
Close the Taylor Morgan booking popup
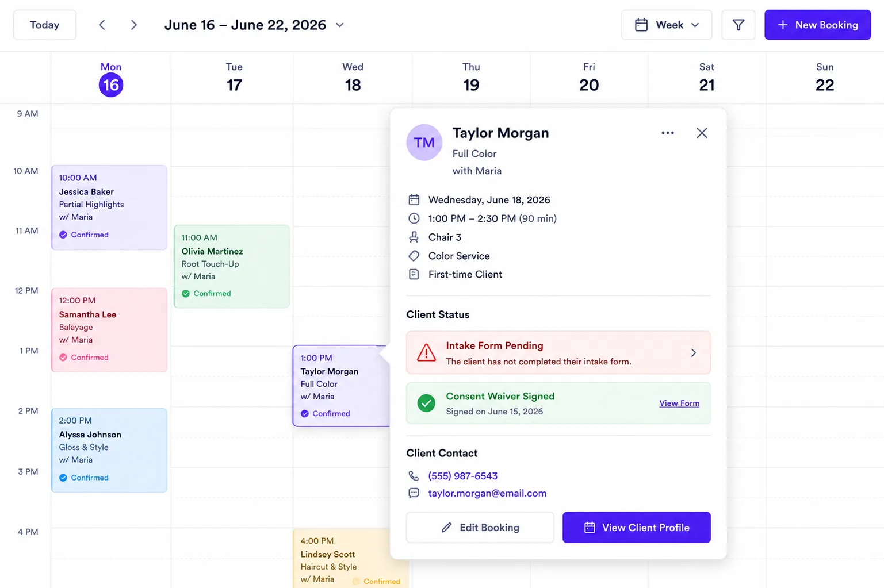coord(702,133)
